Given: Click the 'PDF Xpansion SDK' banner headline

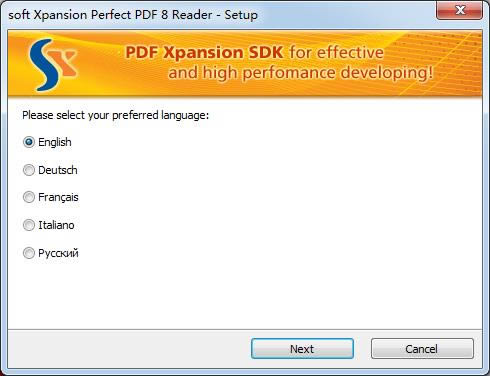Looking at the screenshot, I should 204,52.
